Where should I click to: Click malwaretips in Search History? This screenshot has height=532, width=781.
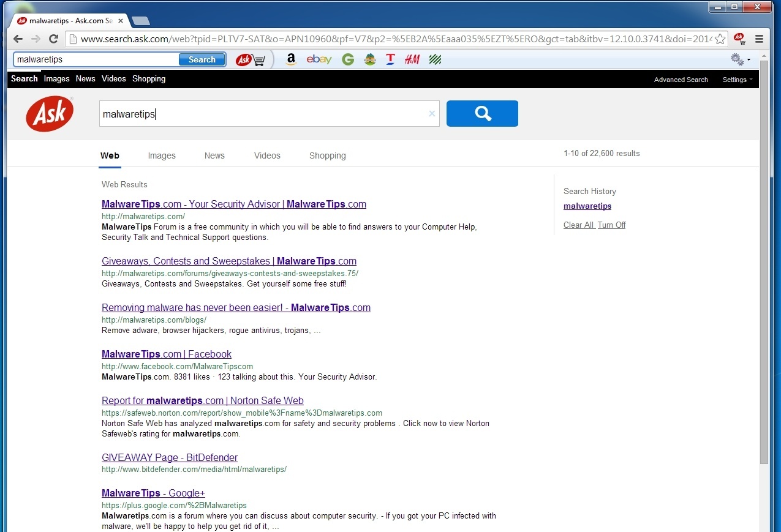(x=587, y=206)
